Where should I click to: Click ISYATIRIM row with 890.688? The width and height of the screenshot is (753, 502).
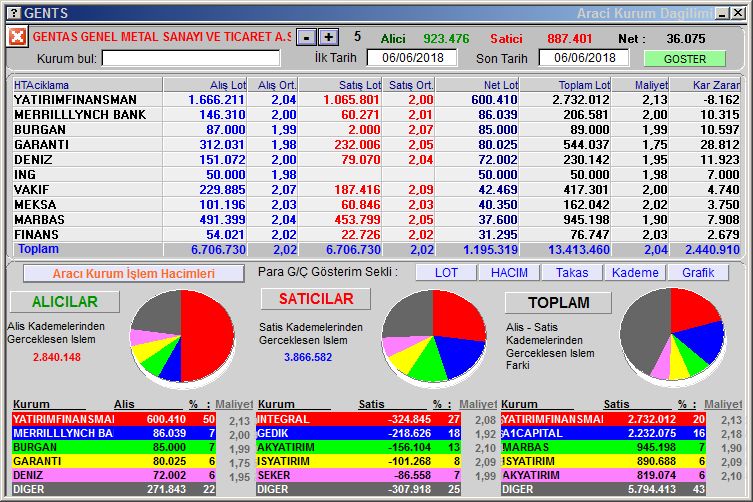603,461
